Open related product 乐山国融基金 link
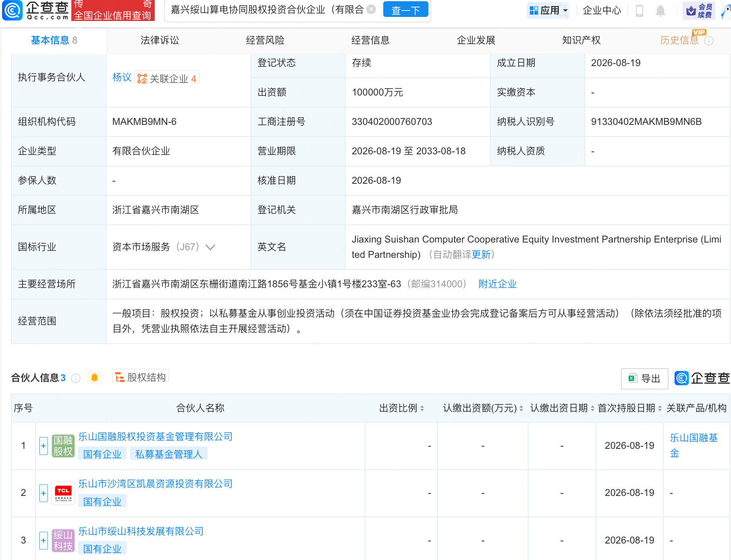Screen dimensions: 731x560 pos(694,446)
